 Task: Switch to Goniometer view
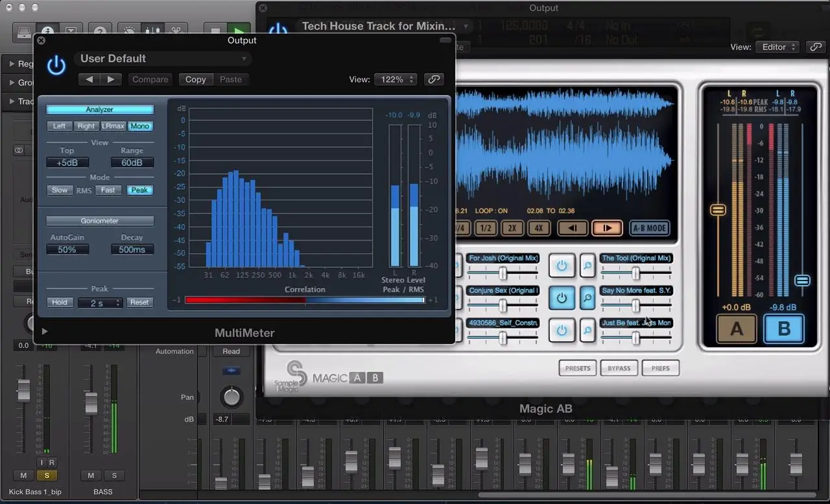[100, 221]
